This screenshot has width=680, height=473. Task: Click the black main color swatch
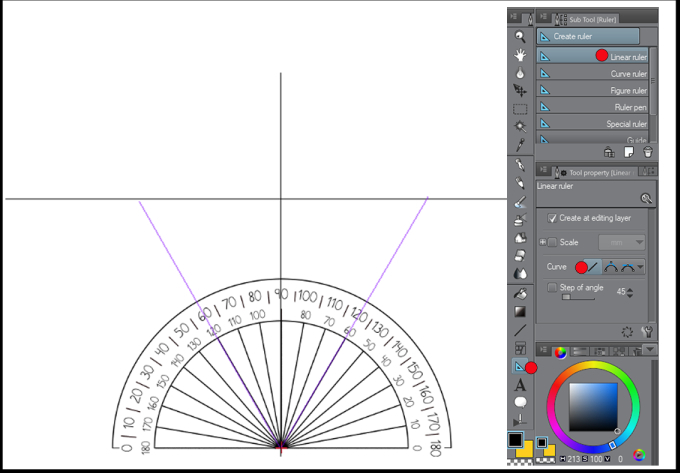[x=515, y=440]
